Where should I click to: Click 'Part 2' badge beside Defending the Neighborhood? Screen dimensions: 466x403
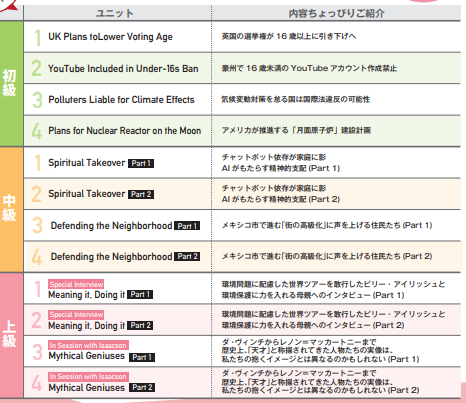click(187, 256)
